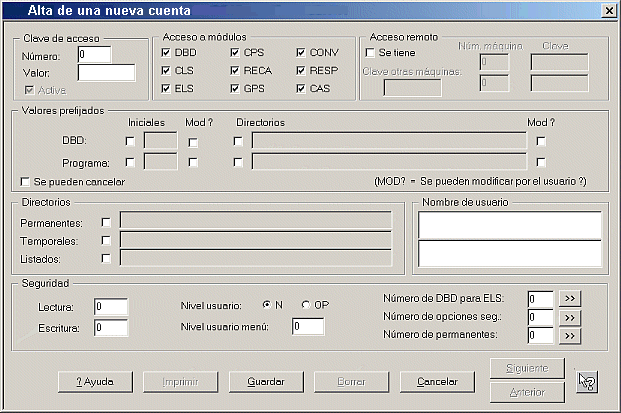Uncheck the DBD module access checkbox

click(x=166, y=52)
